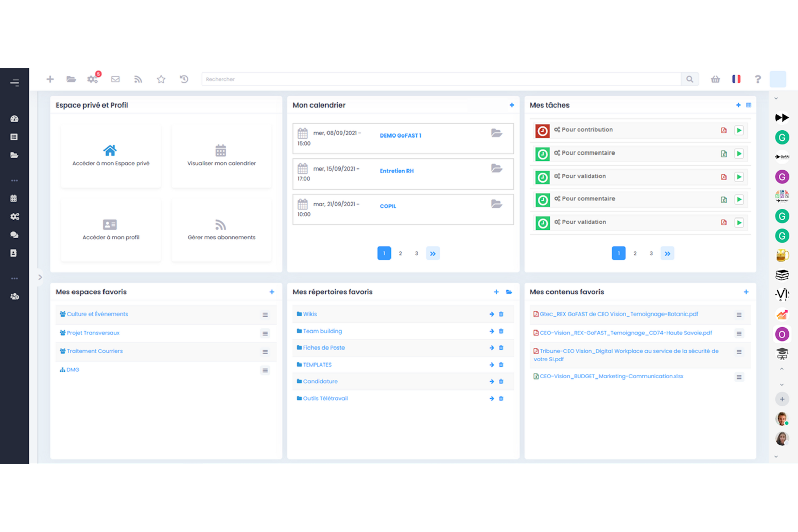The image size is (798, 532).
Task: Open the DEMO GoFAST 1 event link
Action: (400, 135)
